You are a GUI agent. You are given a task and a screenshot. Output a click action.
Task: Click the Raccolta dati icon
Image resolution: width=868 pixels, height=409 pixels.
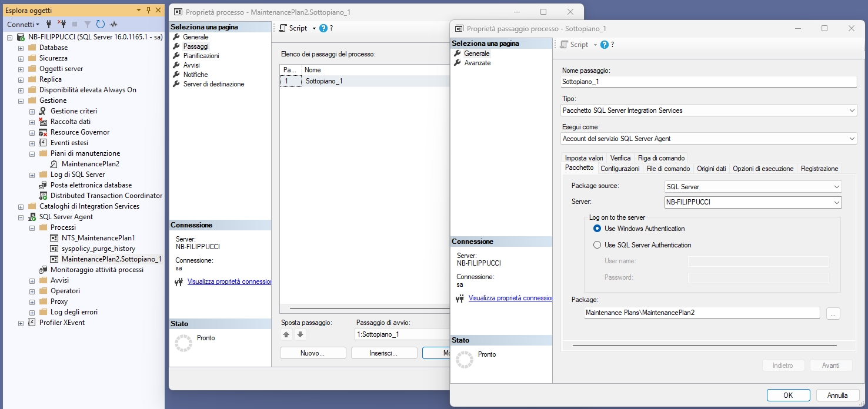tap(43, 122)
